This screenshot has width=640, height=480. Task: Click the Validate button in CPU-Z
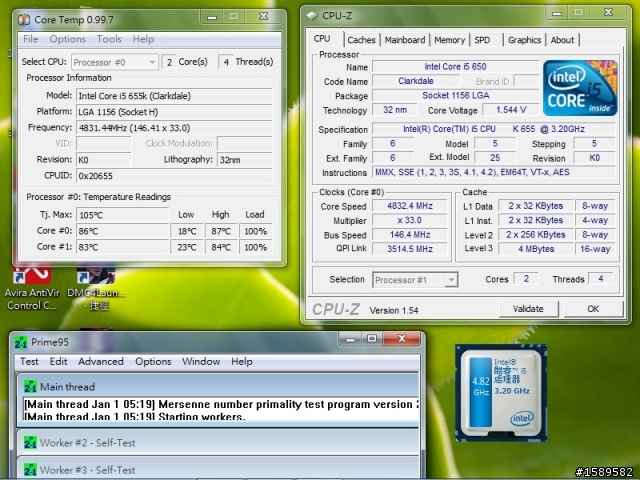(x=528, y=309)
